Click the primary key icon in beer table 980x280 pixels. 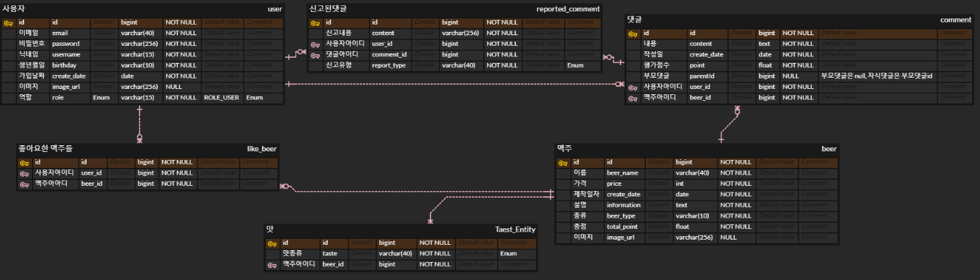[x=563, y=162]
